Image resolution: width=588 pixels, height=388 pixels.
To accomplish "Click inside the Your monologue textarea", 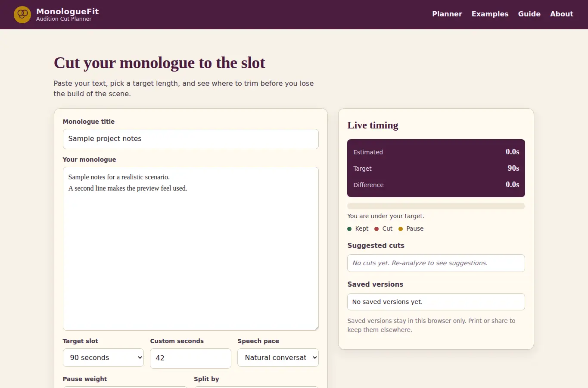I will [x=191, y=249].
